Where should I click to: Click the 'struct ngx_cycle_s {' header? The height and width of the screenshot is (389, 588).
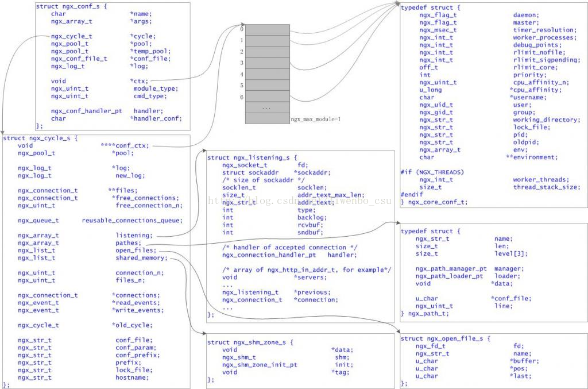(x=40, y=138)
